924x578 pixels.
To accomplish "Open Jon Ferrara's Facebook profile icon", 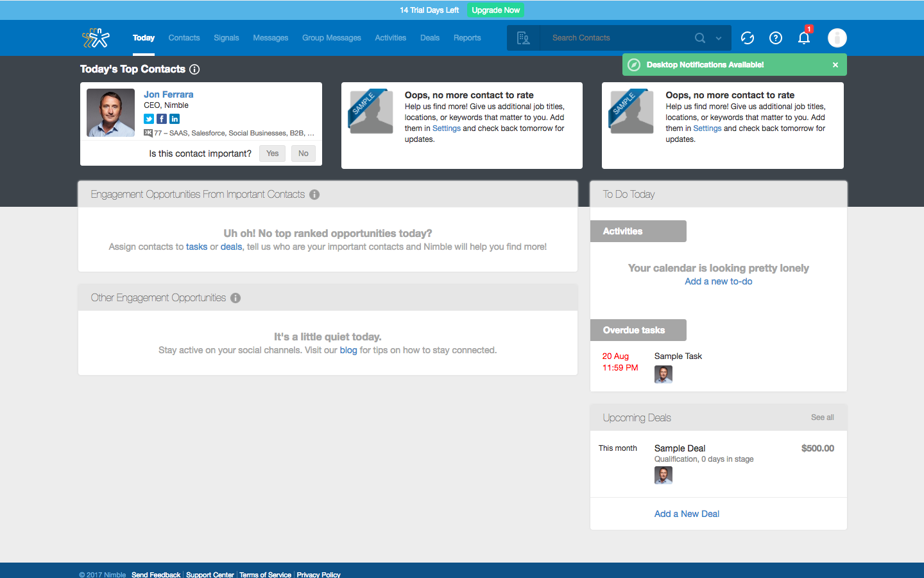I will 162,119.
